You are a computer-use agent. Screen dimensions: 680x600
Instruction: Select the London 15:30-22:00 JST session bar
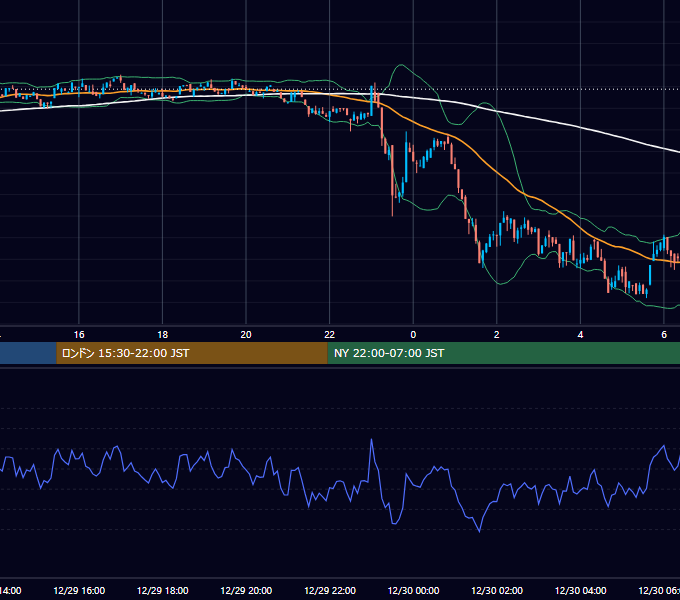[192, 353]
